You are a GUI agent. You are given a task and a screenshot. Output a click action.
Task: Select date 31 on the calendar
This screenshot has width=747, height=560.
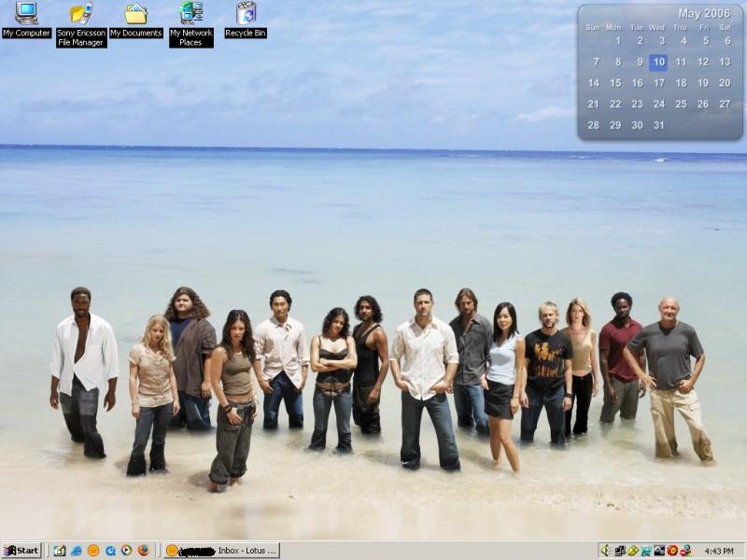[659, 125]
